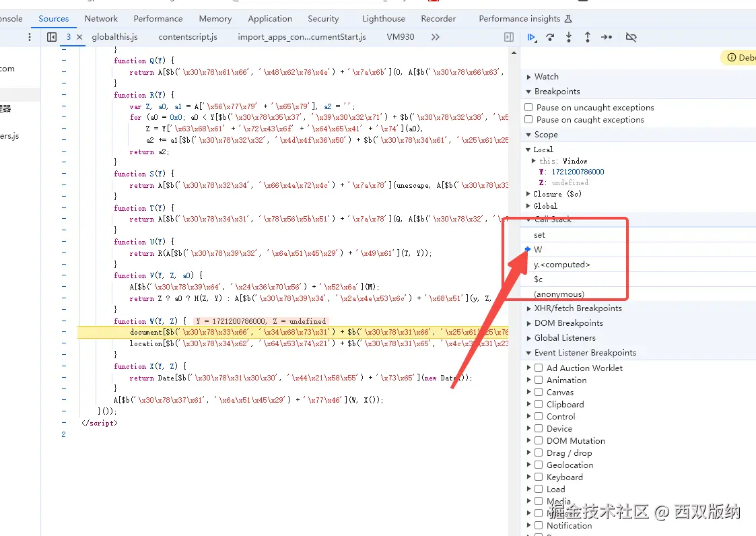Open the VM930 file tab
This screenshot has height=536, width=756.
click(x=400, y=37)
